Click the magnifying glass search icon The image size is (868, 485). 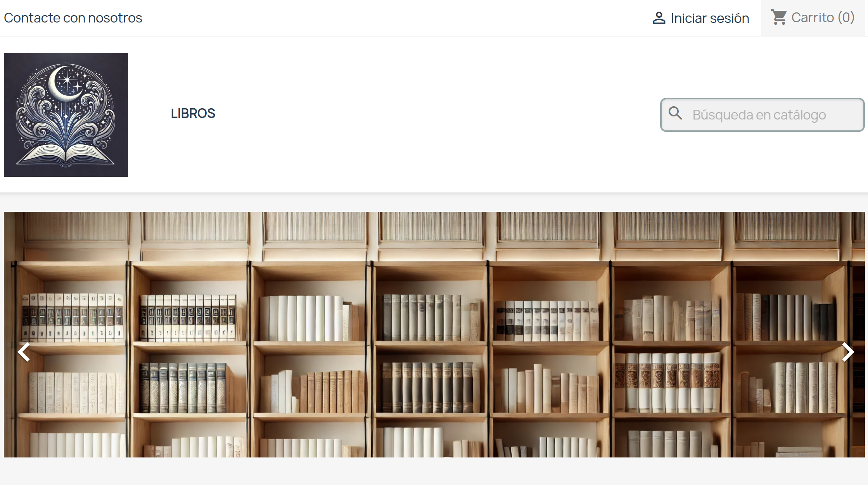pyautogui.click(x=675, y=113)
